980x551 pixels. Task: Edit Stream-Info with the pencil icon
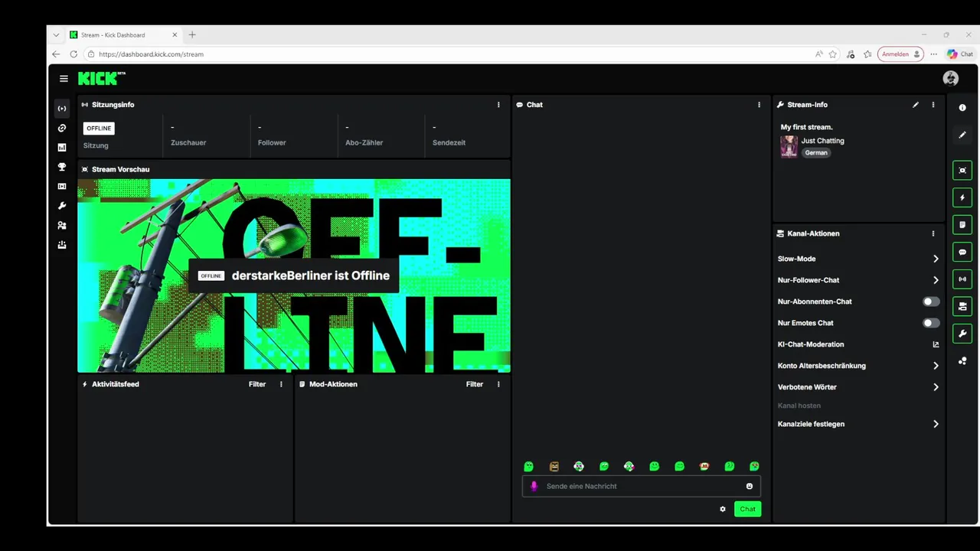[x=916, y=105]
